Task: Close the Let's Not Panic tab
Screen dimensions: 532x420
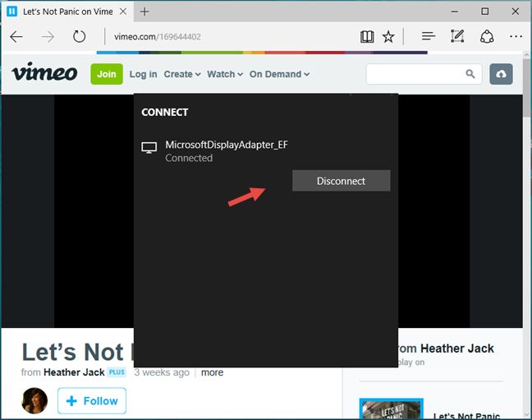Action: (123, 12)
